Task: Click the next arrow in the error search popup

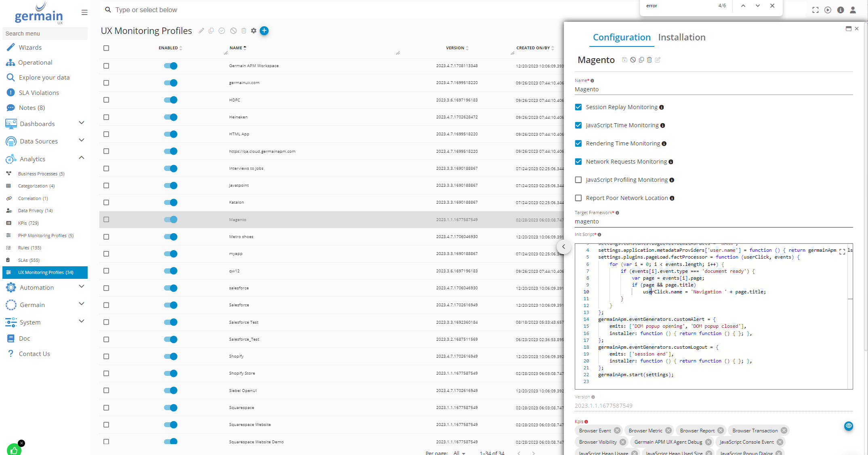Action: (x=757, y=6)
